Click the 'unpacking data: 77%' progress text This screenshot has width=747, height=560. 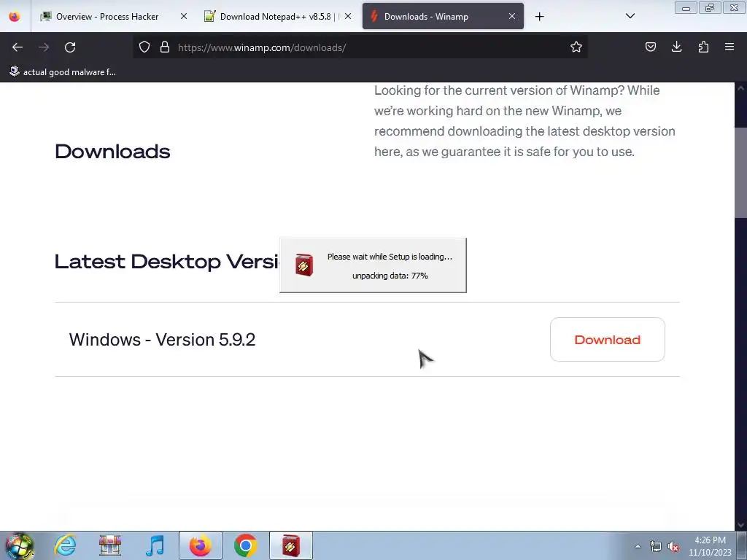tap(390, 276)
